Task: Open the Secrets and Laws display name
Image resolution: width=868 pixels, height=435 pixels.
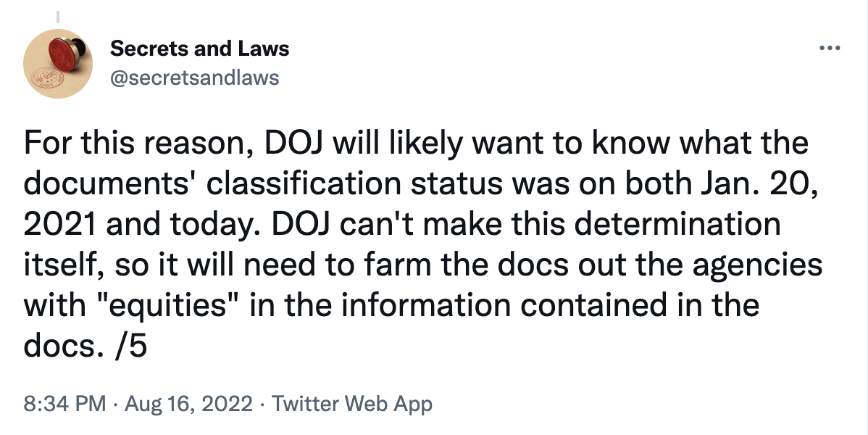Action: (199, 49)
